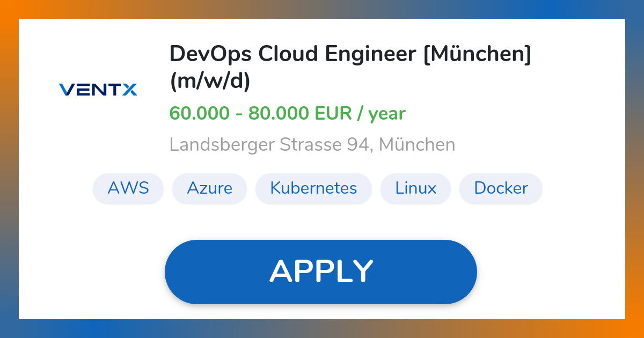The height and width of the screenshot is (338, 644).
Task: Apply for the DevOps position
Action: coord(321,271)
